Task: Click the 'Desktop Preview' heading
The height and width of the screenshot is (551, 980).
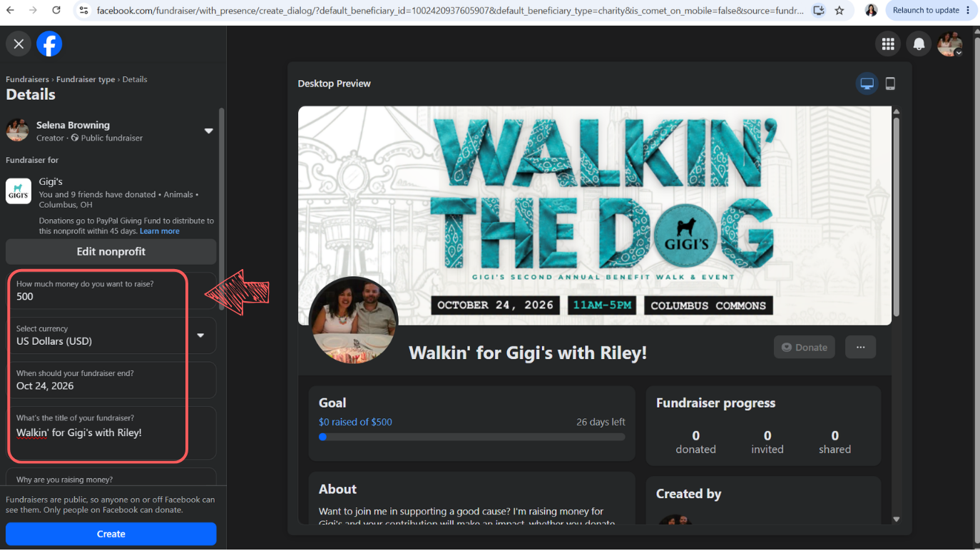Action: pyautogui.click(x=334, y=84)
